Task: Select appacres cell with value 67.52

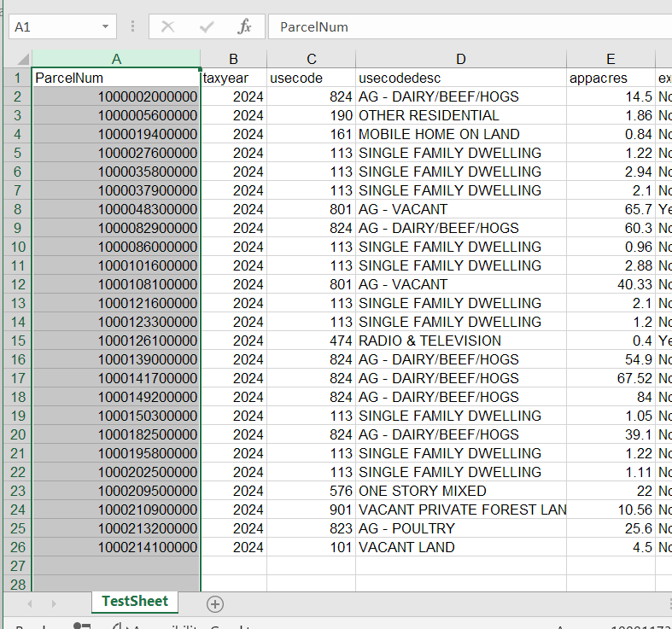Action: tap(611, 378)
